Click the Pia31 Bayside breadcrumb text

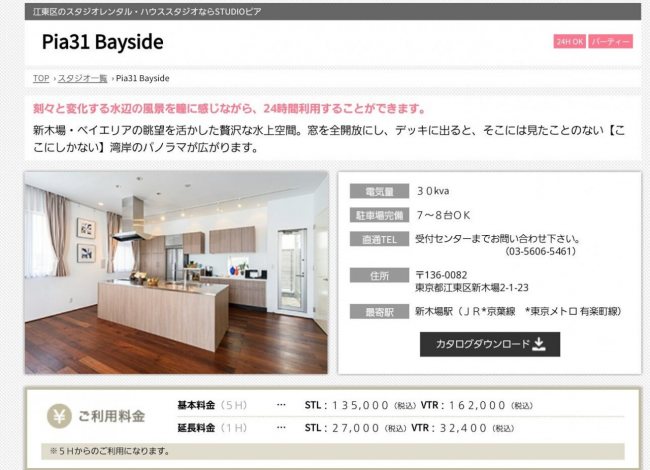coord(143,78)
